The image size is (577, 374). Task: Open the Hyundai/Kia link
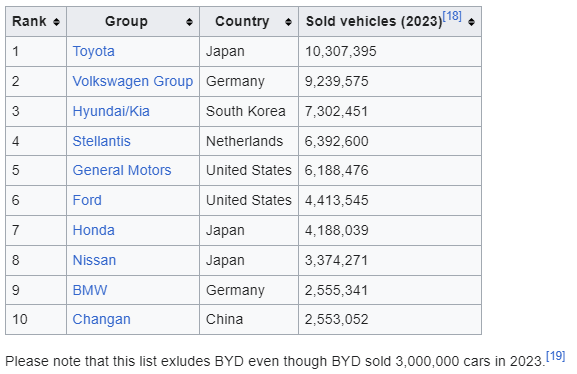point(111,111)
